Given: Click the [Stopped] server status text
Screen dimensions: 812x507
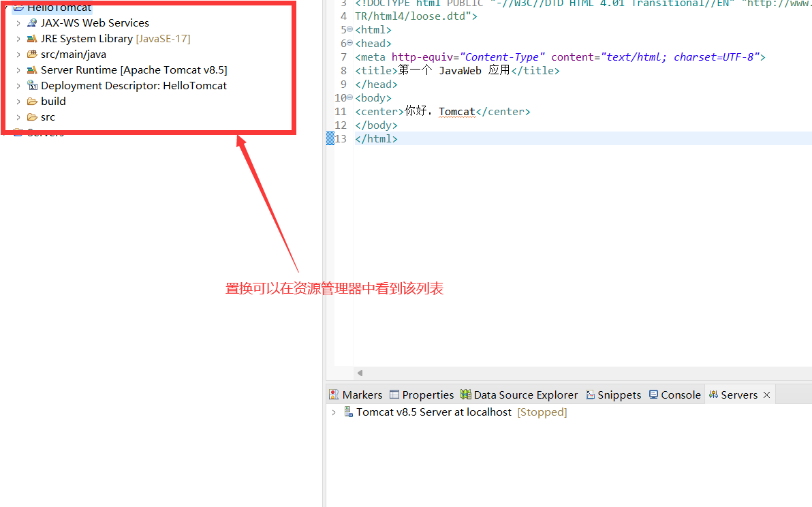Looking at the screenshot, I should click(x=542, y=412).
